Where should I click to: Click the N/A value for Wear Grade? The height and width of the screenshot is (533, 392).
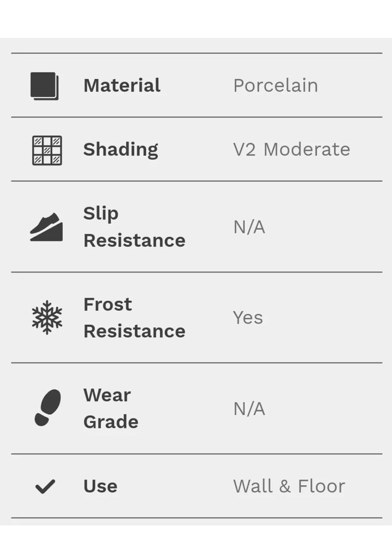(249, 409)
